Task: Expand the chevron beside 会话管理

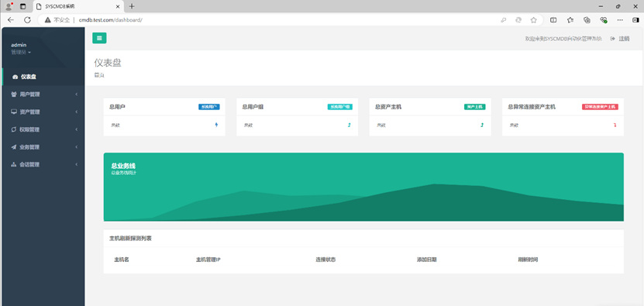Action: (x=77, y=164)
